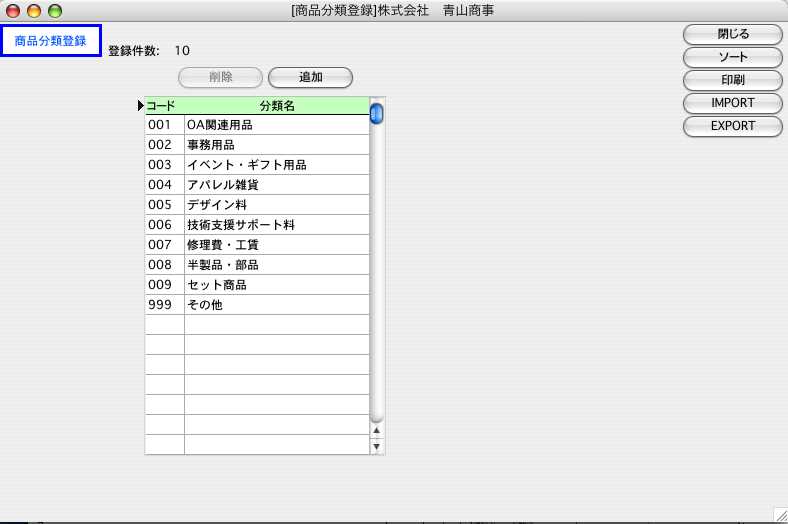Screen dimensions: 788x524
Task: Click the イベント・ギフト用品 entry
Action: [276, 165]
